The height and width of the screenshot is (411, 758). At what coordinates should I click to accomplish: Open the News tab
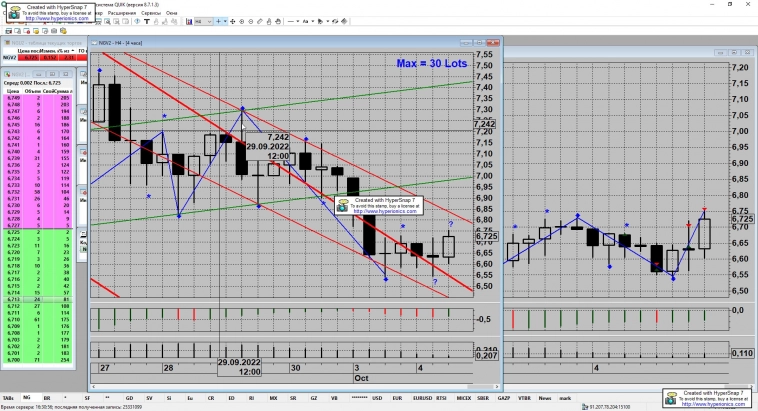click(544, 397)
